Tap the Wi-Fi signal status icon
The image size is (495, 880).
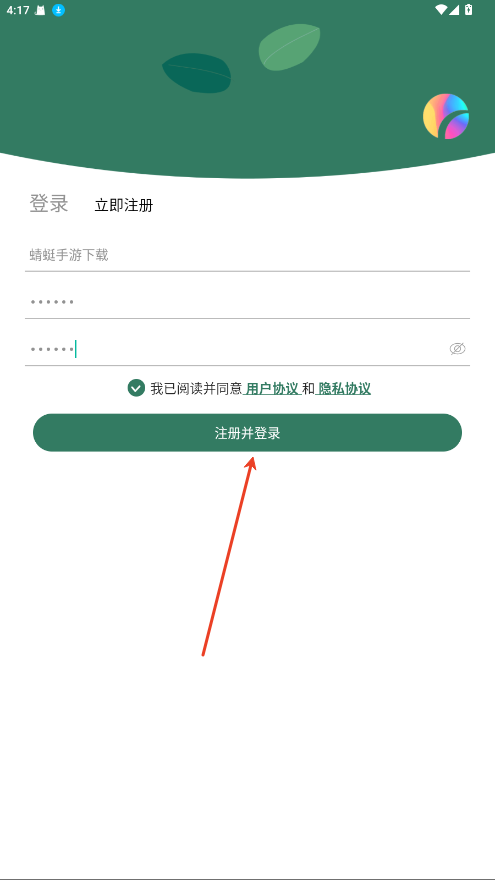(x=441, y=10)
